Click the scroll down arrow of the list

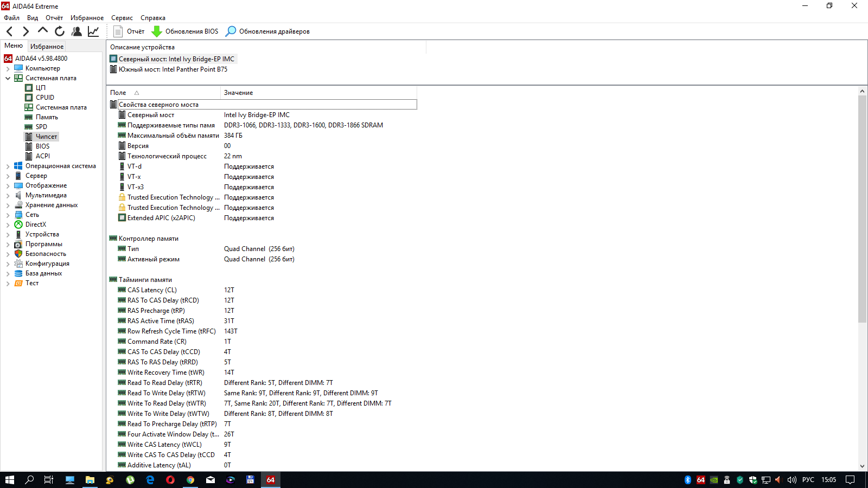coord(863,466)
